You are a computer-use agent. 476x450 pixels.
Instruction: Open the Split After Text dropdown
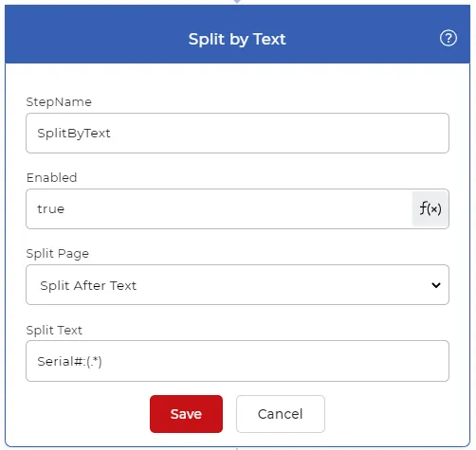237,285
